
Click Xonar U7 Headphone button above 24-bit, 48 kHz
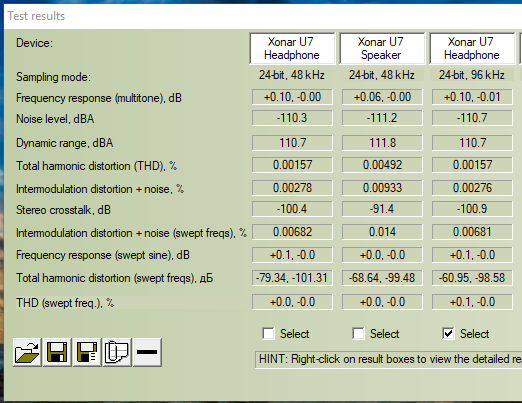tap(292, 48)
